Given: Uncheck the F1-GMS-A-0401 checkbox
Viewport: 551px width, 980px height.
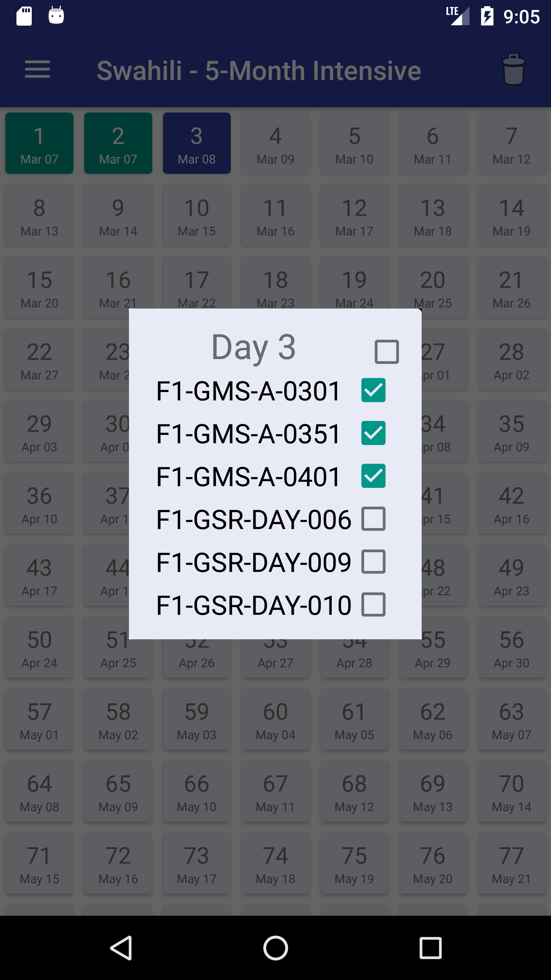Looking at the screenshot, I should coord(373,476).
